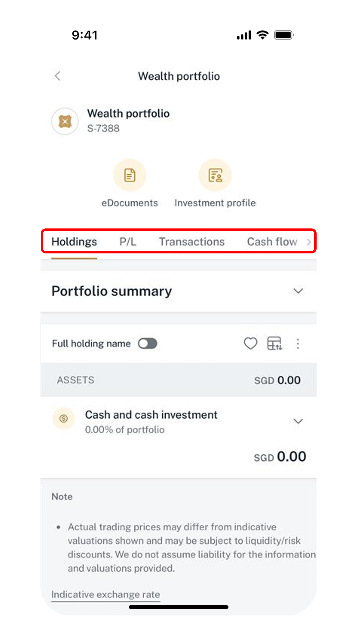
Task: Open the eDocuments icon
Action: coord(129,175)
